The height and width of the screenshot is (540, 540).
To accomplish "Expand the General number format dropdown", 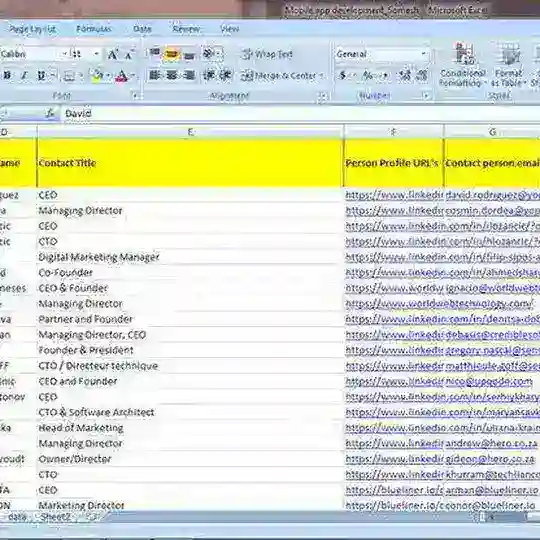I will (423, 54).
